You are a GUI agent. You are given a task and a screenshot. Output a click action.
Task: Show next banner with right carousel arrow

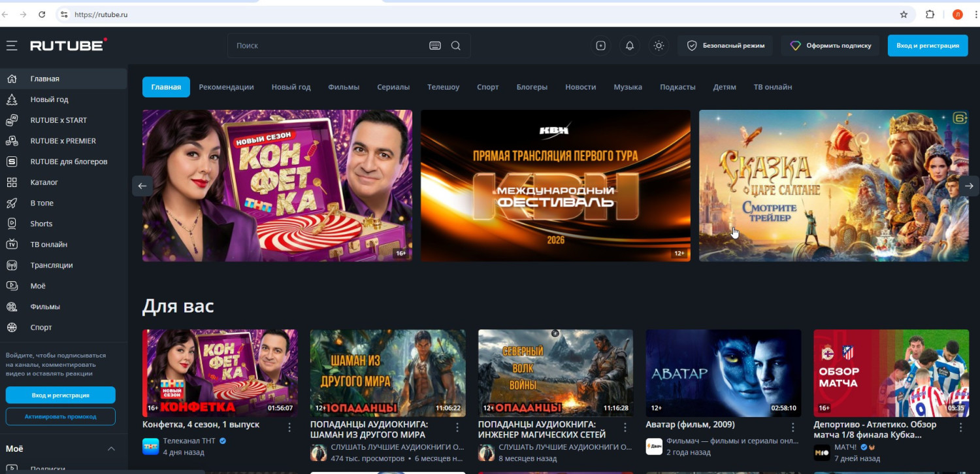(968, 186)
